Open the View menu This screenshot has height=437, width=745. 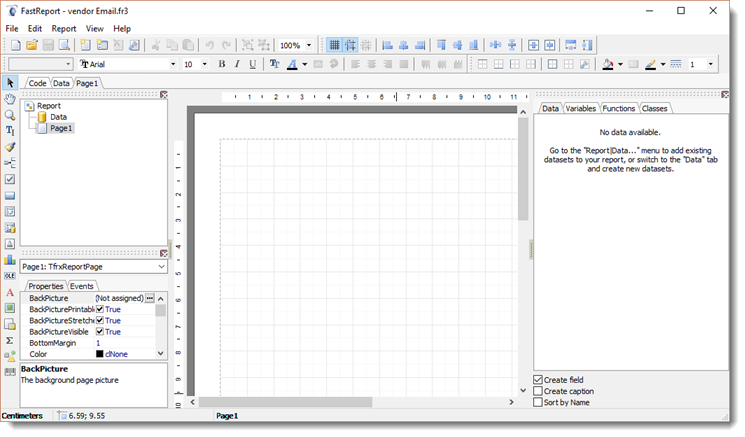click(x=95, y=28)
